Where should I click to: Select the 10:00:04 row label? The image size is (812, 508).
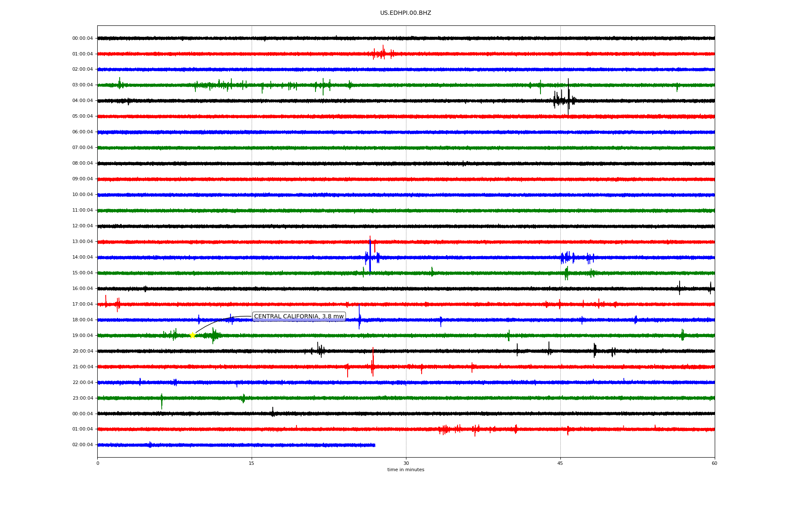tap(82, 194)
